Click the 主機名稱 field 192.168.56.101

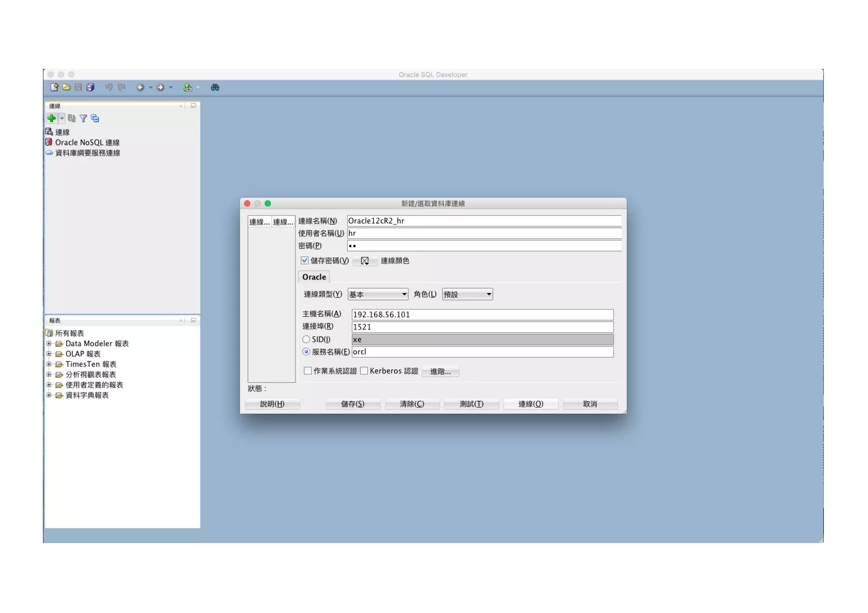(x=482, y=314)
